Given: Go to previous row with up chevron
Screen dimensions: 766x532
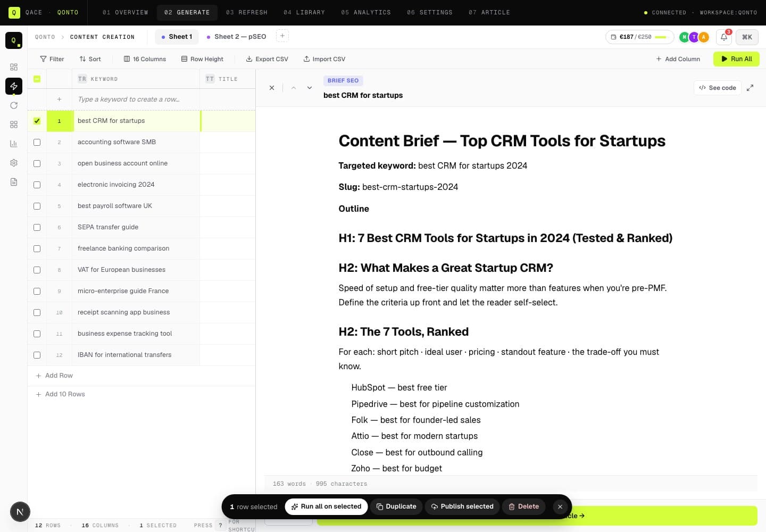Looking at the screenshot, I should click(294, 88).
